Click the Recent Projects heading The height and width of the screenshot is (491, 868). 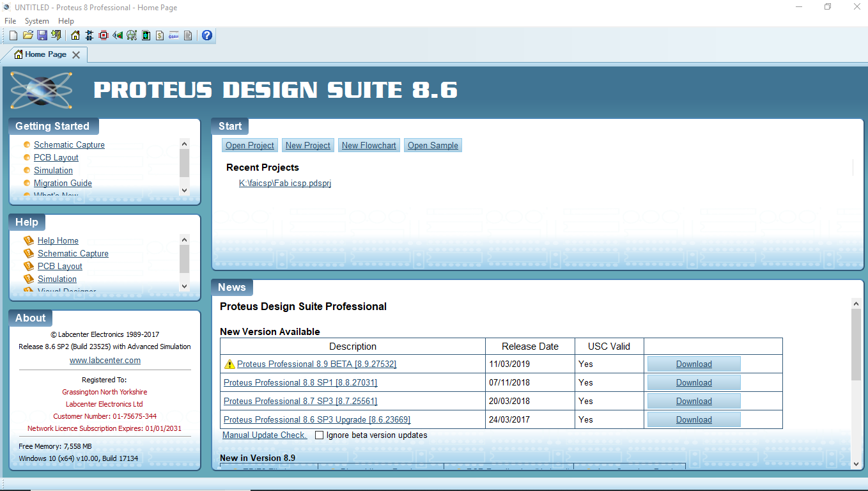(263, 168)
